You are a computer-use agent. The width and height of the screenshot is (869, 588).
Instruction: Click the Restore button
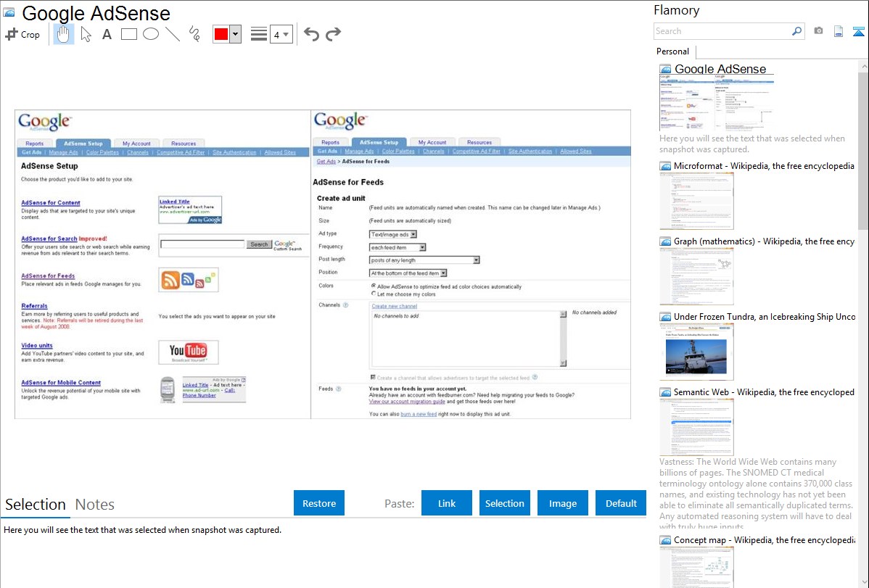coord(319,503)
